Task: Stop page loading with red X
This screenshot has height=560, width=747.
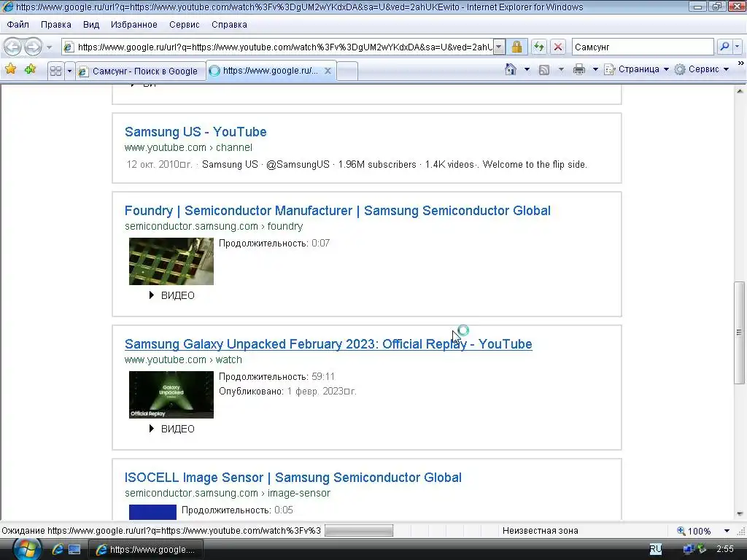Action: click(558, 47)
